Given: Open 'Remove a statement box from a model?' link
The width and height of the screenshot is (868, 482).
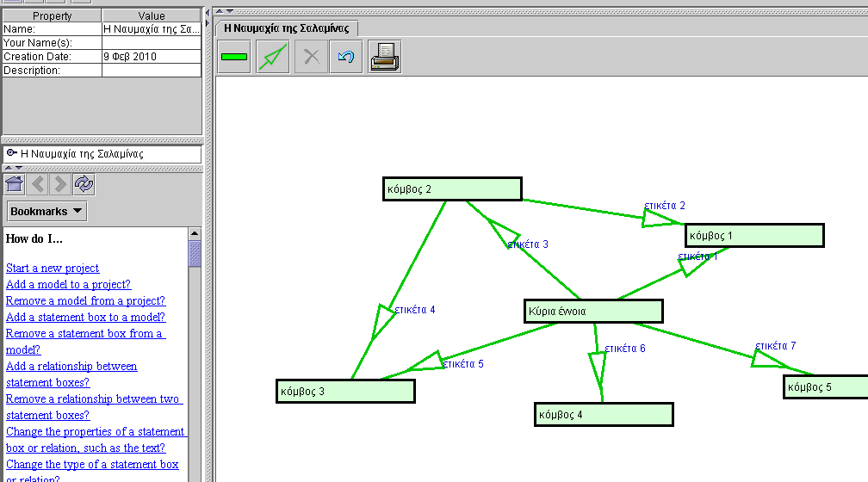Looking at the screenshot, I should pos(86,342).
